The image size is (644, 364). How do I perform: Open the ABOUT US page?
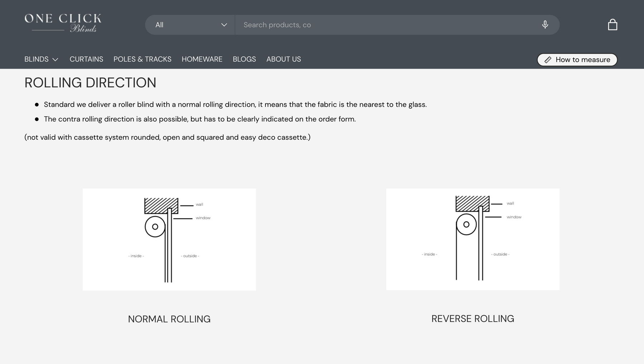point(284,59)
